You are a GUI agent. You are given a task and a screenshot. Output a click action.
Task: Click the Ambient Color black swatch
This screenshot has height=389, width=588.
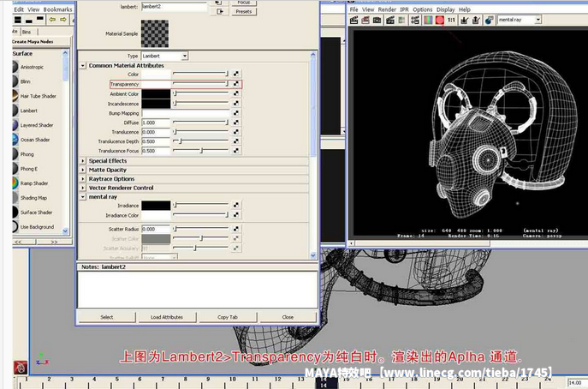click(x=156, y=93)
